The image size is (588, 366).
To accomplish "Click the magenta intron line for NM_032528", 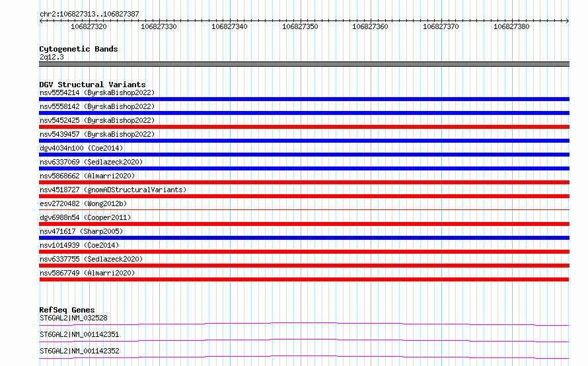I will (304, 324).
